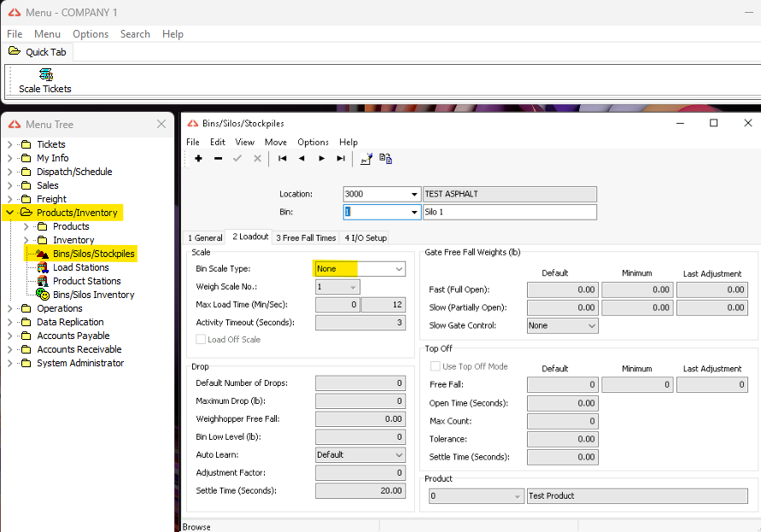
Task: Click the Bins/Silos Inventory smiley icon
Action: coord(43,295)
